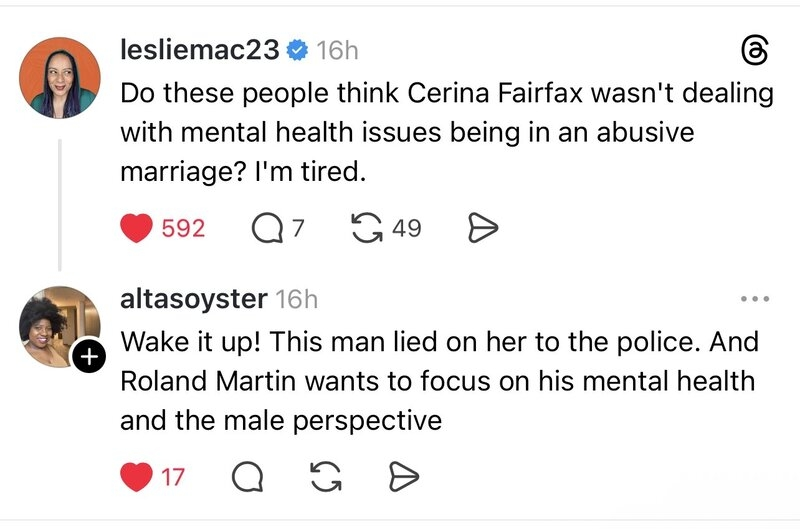Viewport: 800px width, 529px height.
Task: Follow altasoyster using the plus badge
Action: (88, 356)
